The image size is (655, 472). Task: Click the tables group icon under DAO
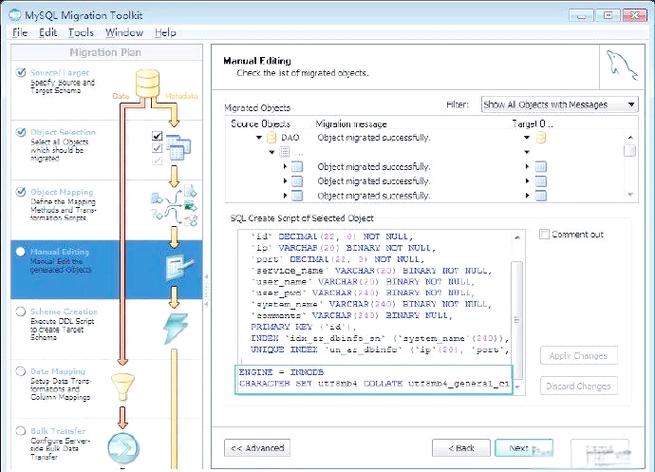(284, 152)
